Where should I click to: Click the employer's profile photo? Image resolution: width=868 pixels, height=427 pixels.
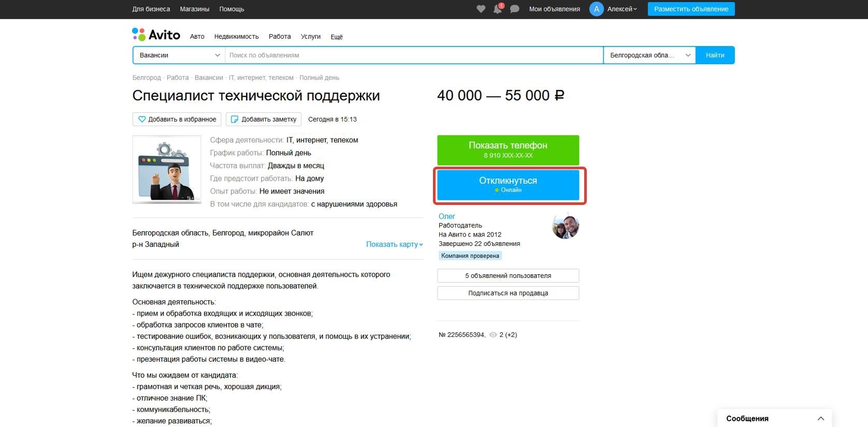click(565, 226)
